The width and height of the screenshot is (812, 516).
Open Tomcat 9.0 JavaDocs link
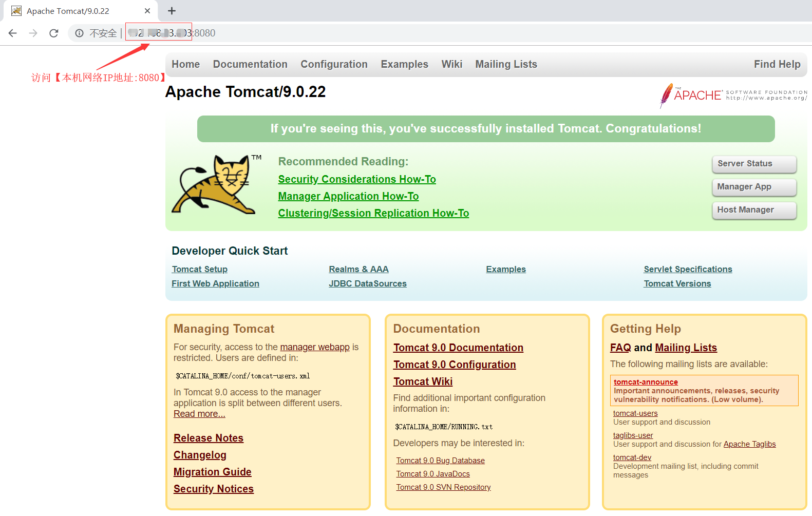coord(433,474)
